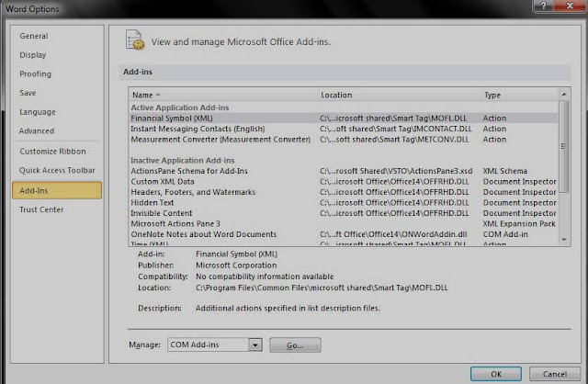Click the XML Schema type cell
588x384 pixels.
tap(504, 171)
